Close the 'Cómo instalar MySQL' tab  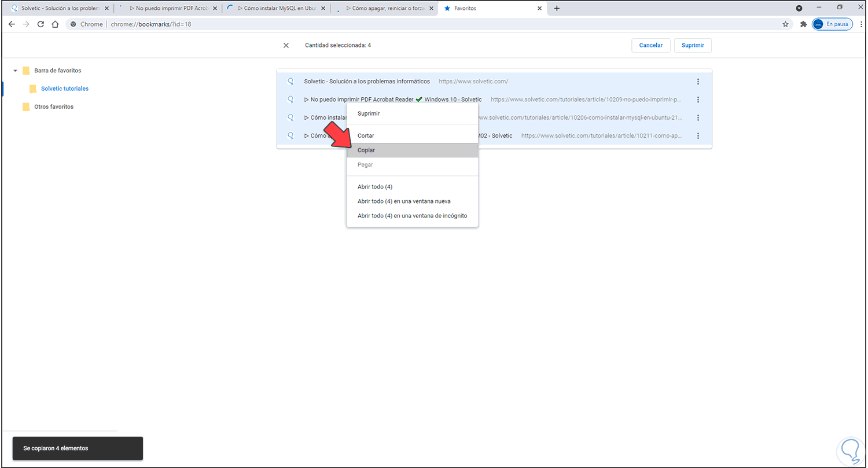coord(323,9)
